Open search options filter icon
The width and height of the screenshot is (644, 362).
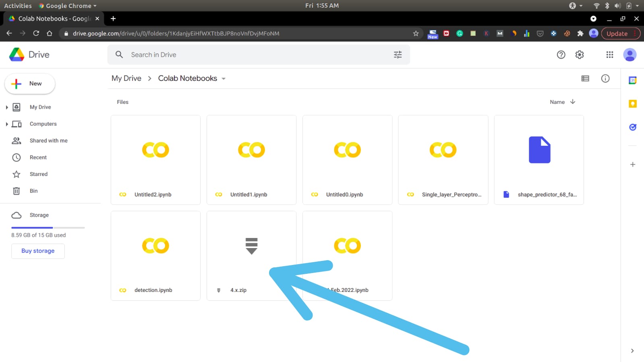[x=398, y=55]
